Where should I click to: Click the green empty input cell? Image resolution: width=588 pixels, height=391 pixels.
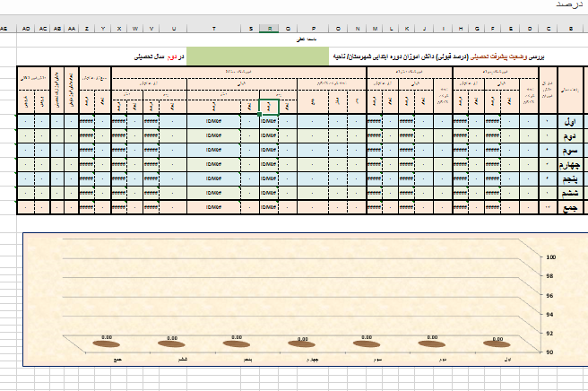pos(259,56)
